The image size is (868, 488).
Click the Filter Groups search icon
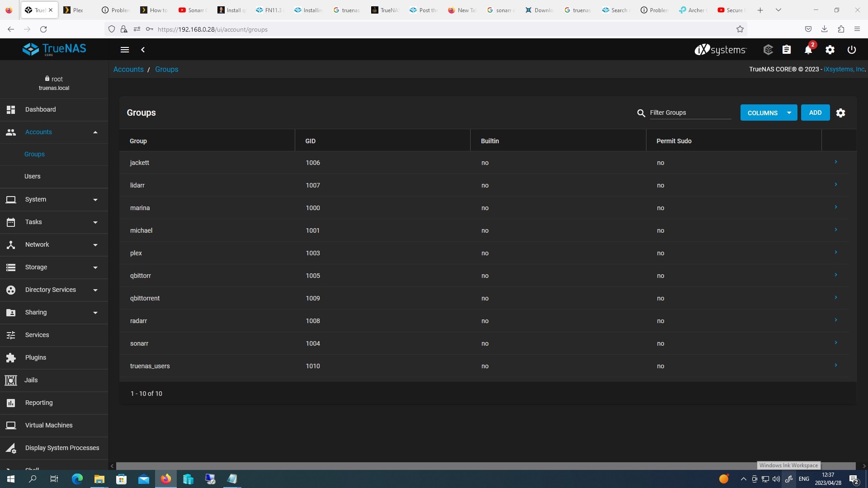point(641,113)
